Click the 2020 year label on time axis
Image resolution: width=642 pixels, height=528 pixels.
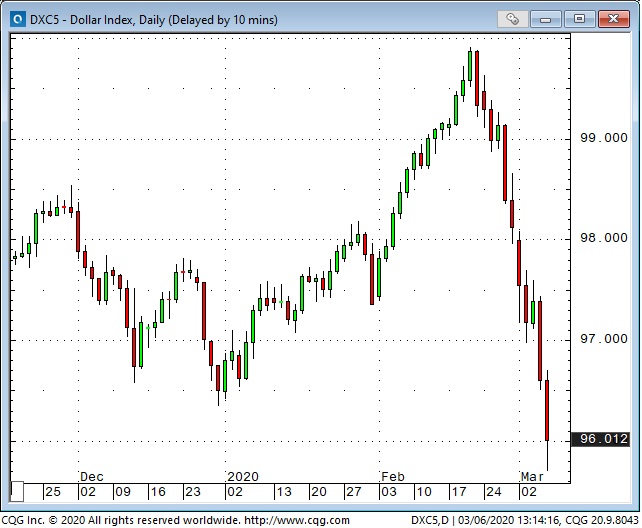pos(243,477)
